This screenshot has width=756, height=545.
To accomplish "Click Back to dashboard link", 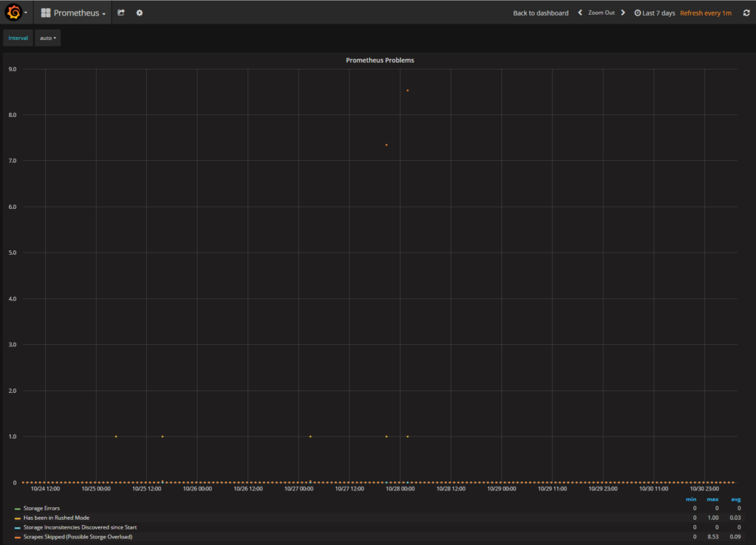I will click(540, 13).
